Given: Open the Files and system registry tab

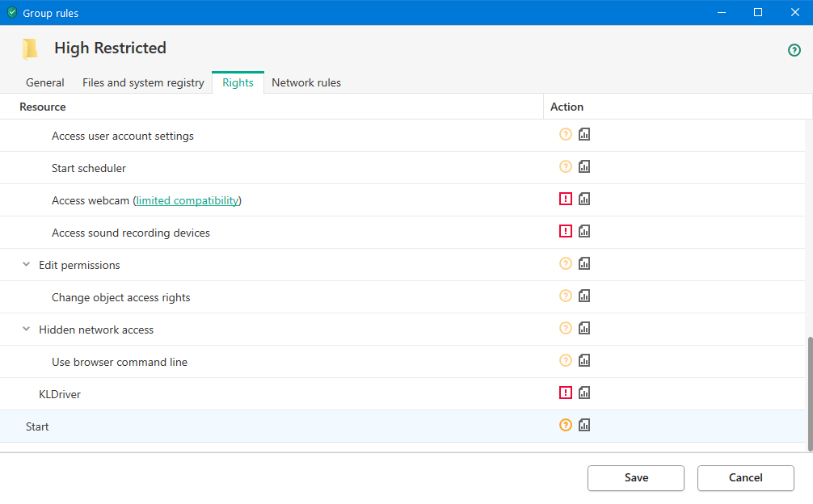Looking at the screenshot, I should coord(143,82).
